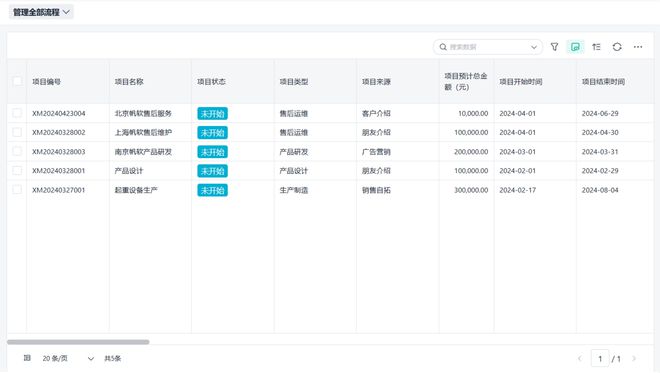
Task: Open project XM20240328002
Action: [59, 132]
